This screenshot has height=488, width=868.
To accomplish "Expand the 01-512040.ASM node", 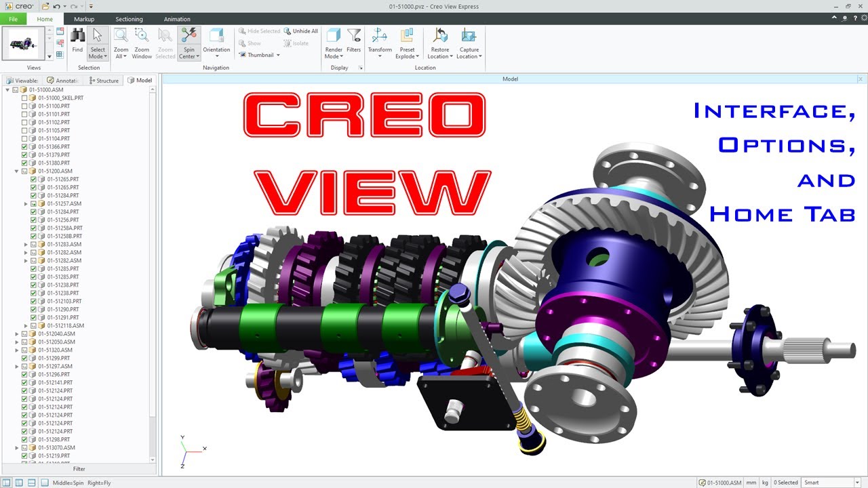I will point(17,333).
